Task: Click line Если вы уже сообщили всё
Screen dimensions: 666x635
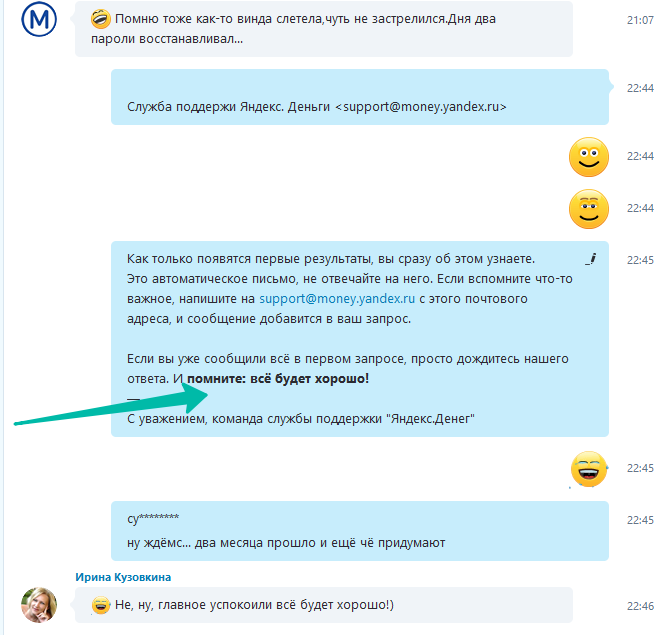Action: (x=347, y=359)
